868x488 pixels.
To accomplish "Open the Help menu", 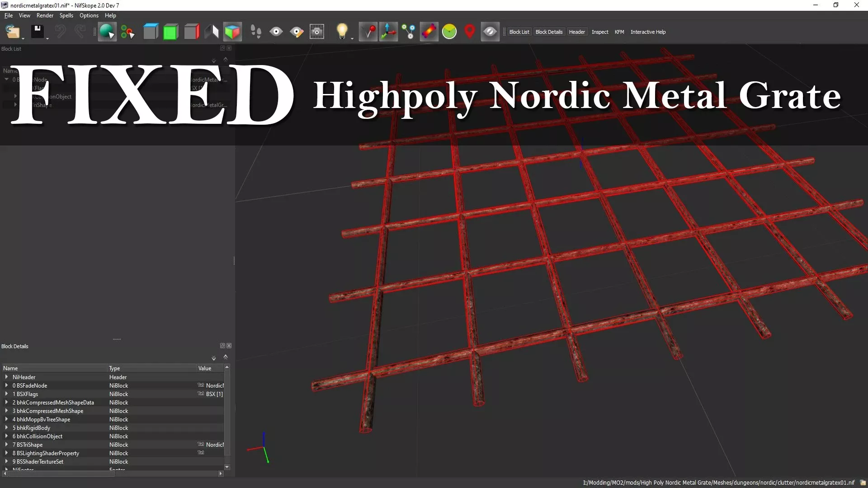I will [110, 15].
